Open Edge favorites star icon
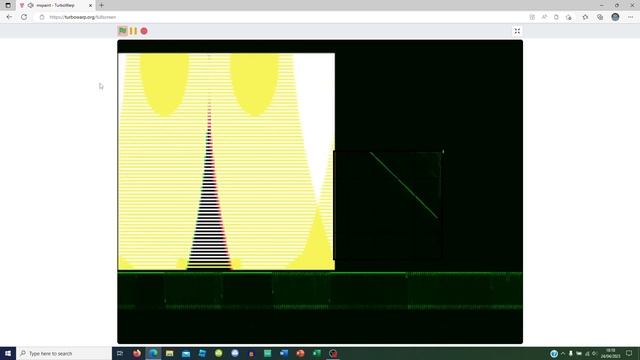The height and width of the screenshot is (360, 640). pos(585,17)
